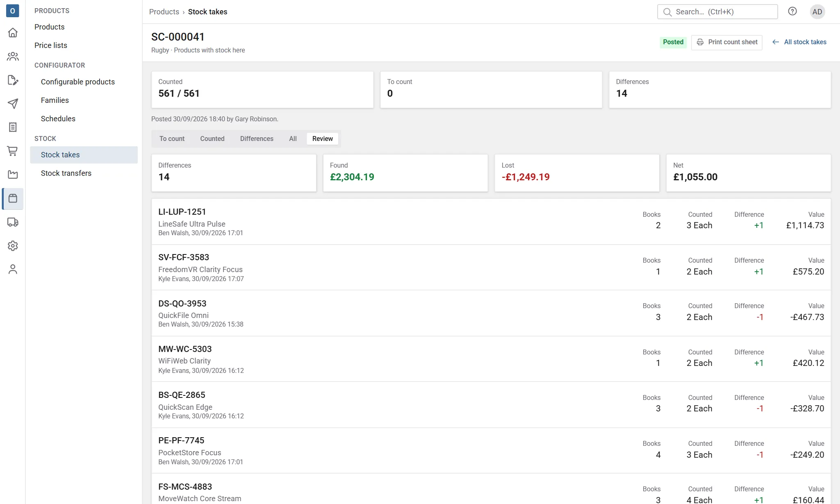The height and width of the screenshot is (504, 840).
Task: Open the help question mark icon
Action: tap(792, 11)
